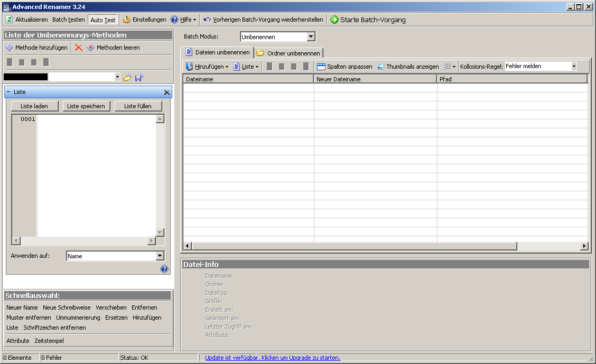Select Attribute in Schnellauswahl
Viewport: 596px width, 364px height.
[x=18, y=341]
